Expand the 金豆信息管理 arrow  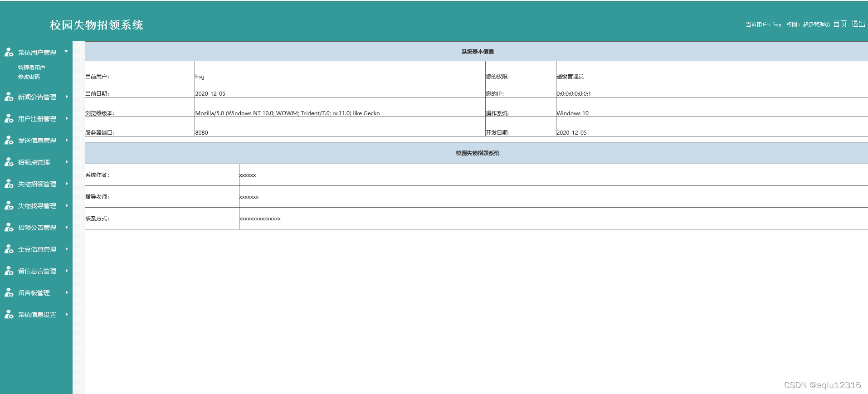point(67,249)
